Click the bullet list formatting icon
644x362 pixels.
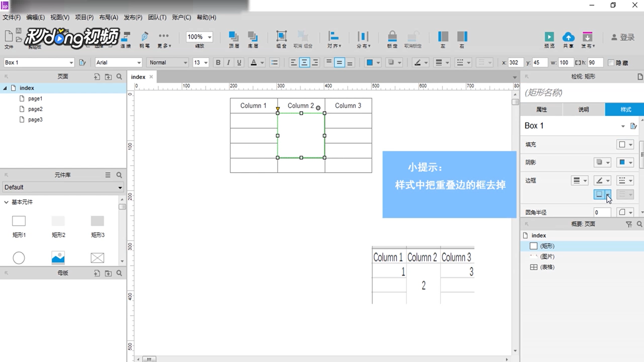coord(274,62)
